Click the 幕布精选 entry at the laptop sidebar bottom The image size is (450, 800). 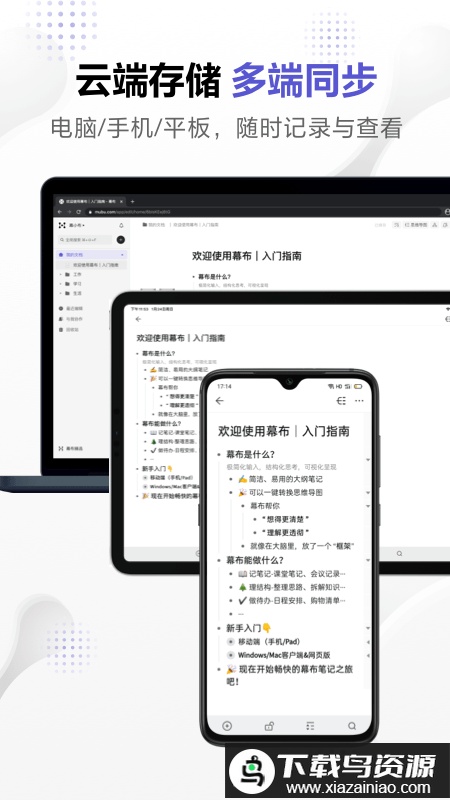click(x=71, y=448)
